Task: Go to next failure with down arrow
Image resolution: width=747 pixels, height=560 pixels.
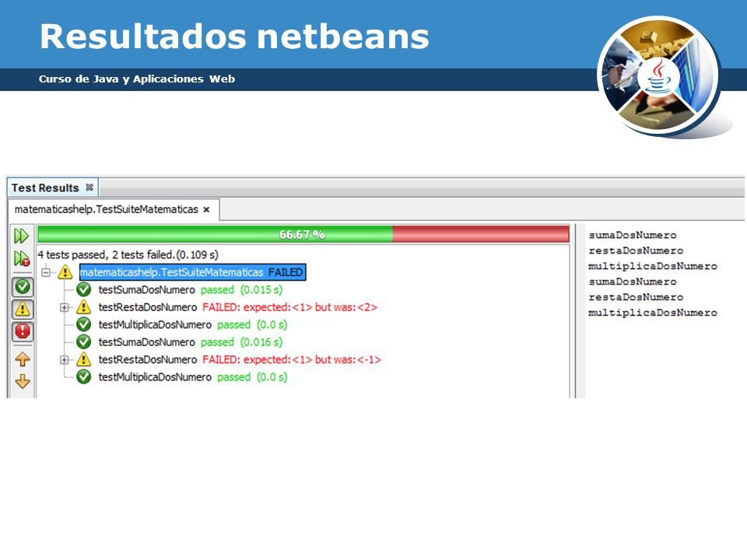Action: tap(23, 381)
